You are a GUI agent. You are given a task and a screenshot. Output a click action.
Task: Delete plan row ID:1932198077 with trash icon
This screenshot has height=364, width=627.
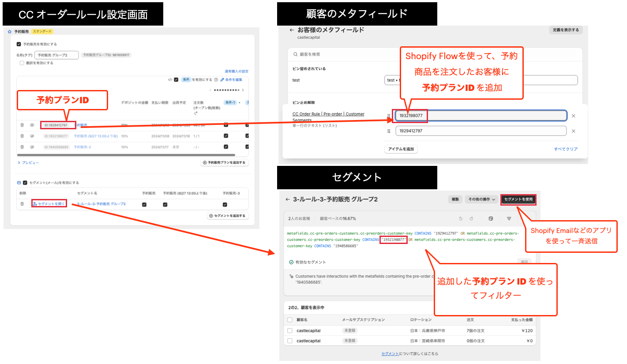tap(22, 136)
